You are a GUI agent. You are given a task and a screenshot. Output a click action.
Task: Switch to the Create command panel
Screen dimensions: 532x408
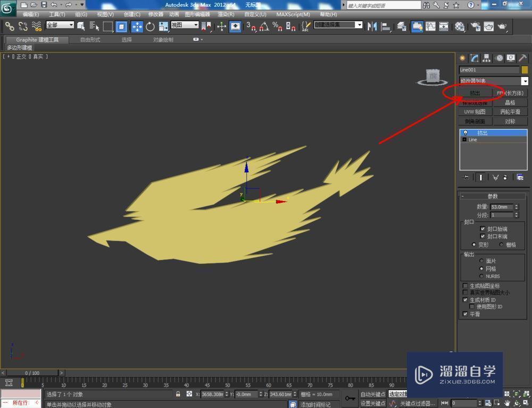click(x=462, y=59)
